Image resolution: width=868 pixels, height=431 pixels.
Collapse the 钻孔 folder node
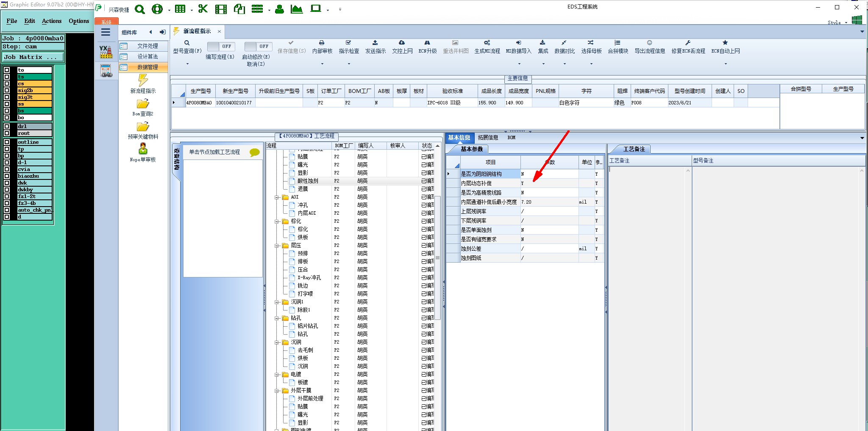click(277, 318)
